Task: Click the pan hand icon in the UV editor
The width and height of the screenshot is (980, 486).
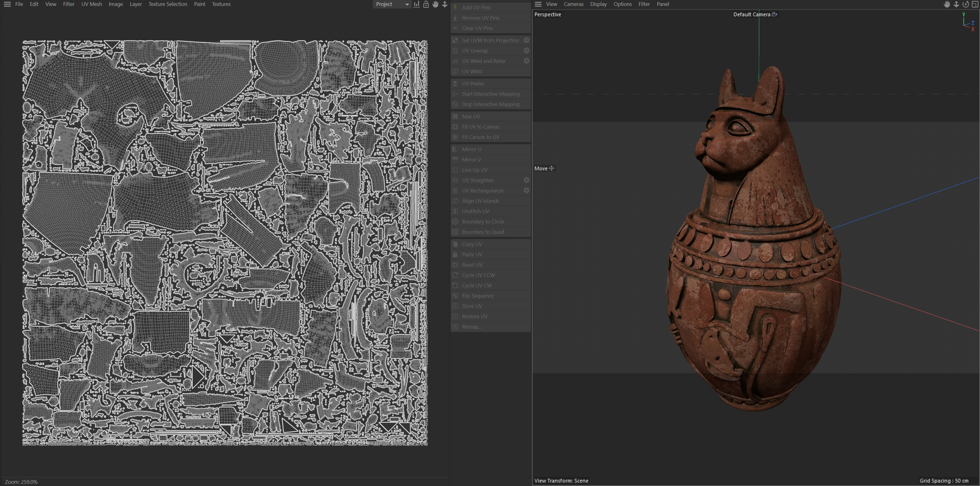Action: point(435,4)
